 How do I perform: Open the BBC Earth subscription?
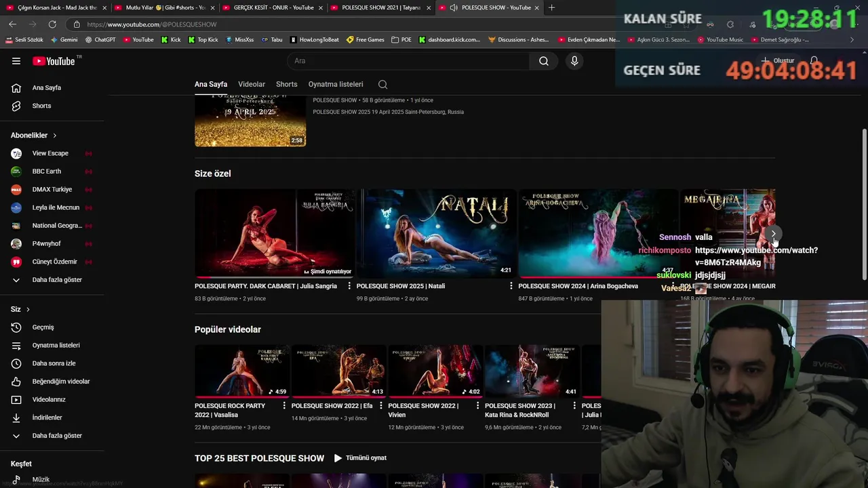pos(52,171)
